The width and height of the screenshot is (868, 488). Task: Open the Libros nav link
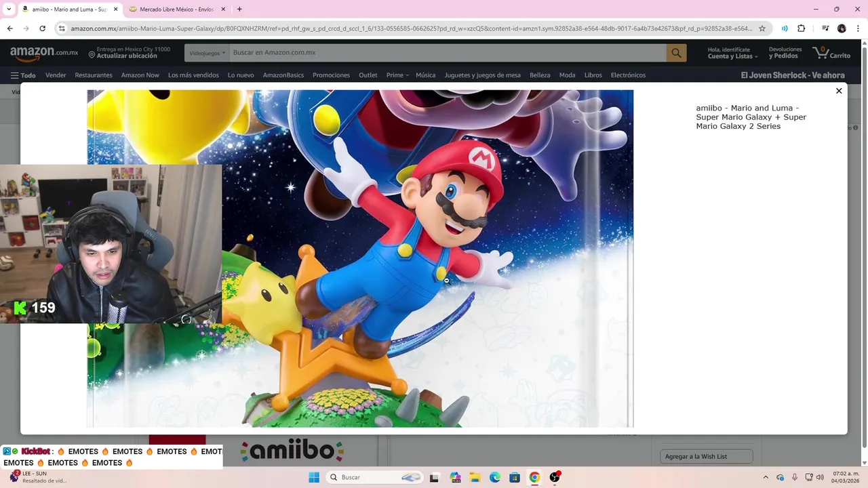click(593, 75)
